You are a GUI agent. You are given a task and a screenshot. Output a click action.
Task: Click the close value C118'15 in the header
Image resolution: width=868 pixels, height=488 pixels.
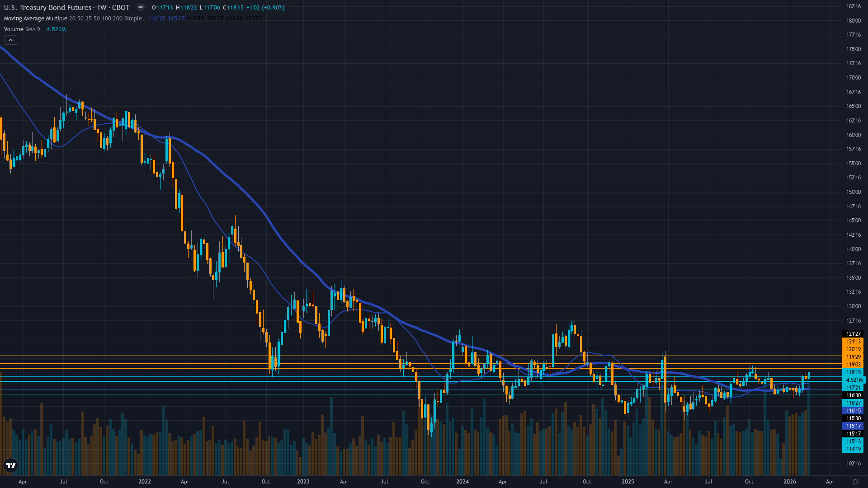click(233, 8)
